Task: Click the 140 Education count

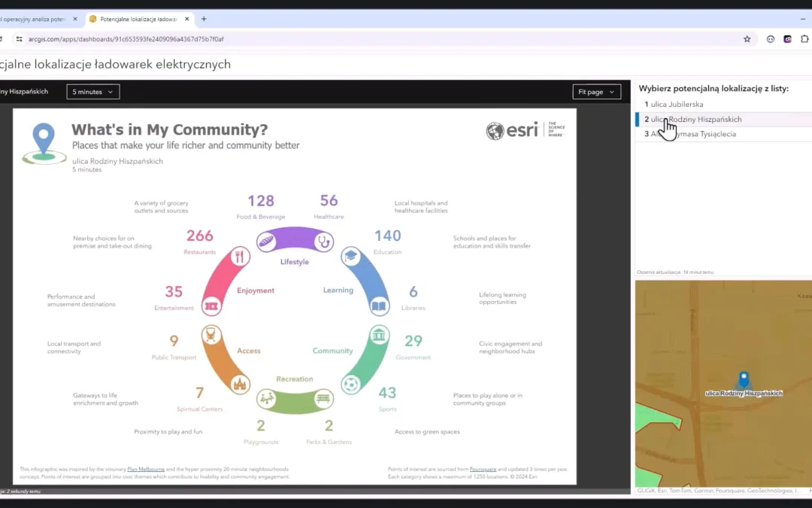Action: [387, 236]
